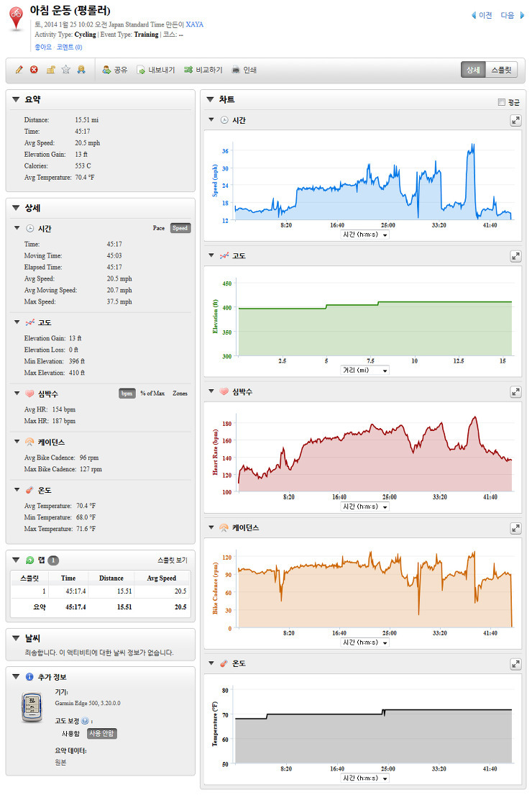
Task: Click the green laps refresh icon
Action: (30, 560)
